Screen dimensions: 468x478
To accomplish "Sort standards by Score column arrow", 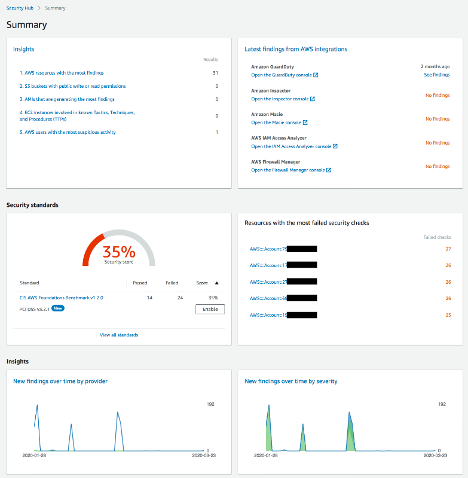I will coord(217,283).
